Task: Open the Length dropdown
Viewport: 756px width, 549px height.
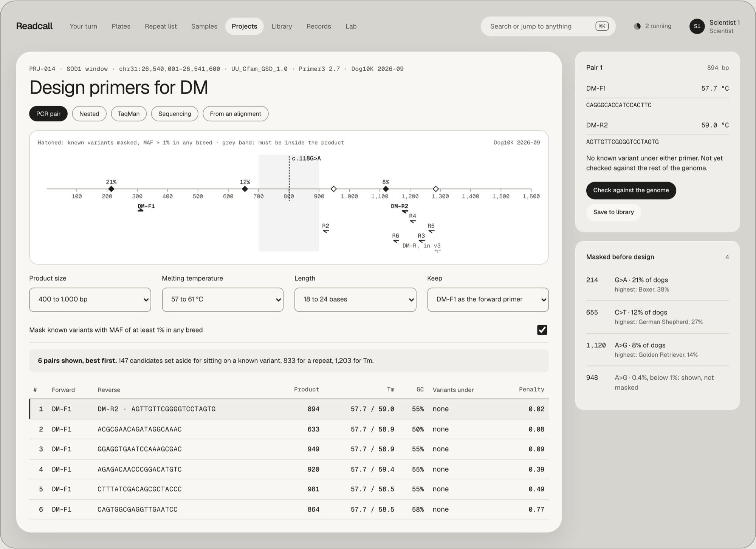Action: tap(355, 300)
